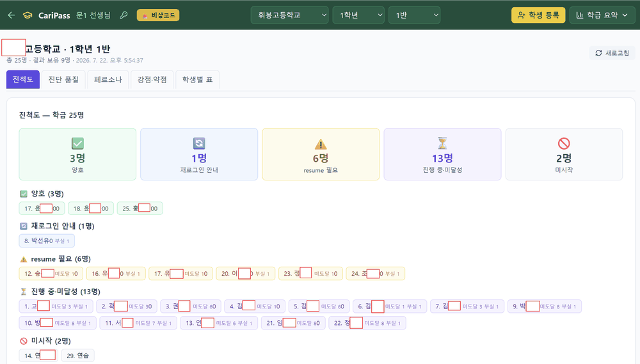Select the resume 필요 6명 card

[x=321, y=154]
